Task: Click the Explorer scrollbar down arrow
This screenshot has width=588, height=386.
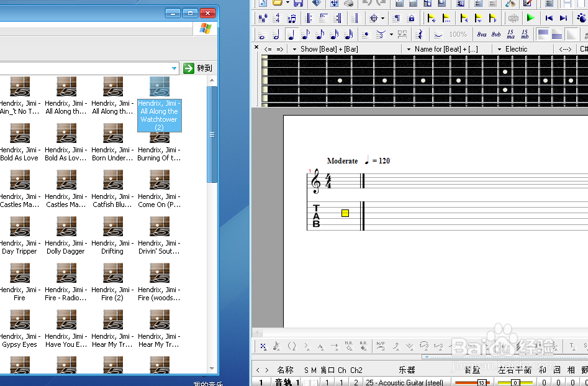Action: pos(212,369)
